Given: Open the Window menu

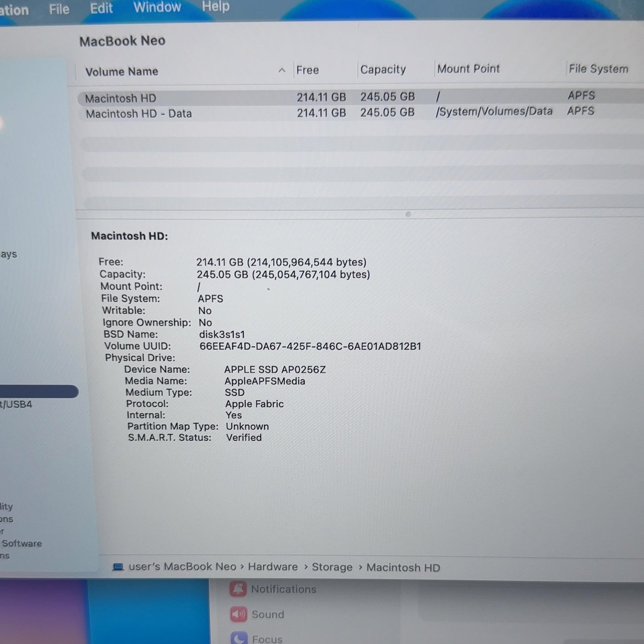Looking at the screenshot, I should click(157, 7).
